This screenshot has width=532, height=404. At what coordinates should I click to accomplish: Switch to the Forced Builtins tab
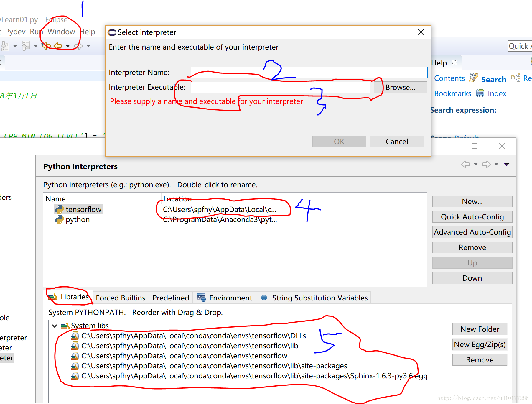click(121, 298)
